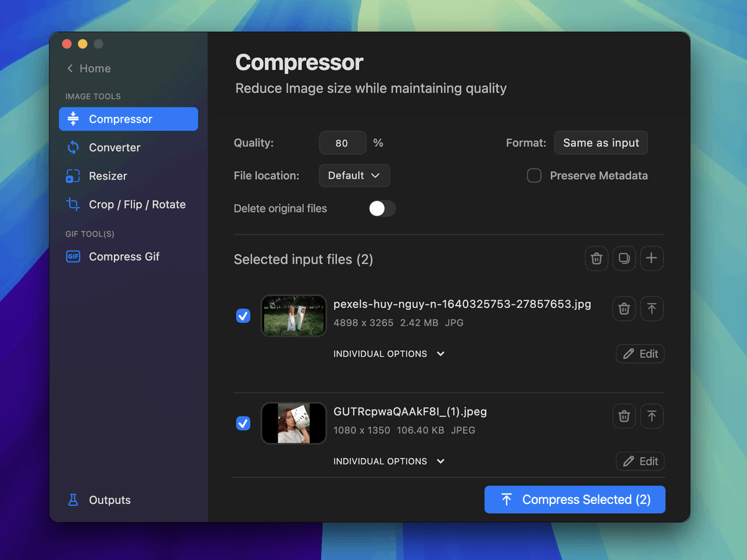
Task: Enable Preserve Metadata checkbox
Action: 534,175
